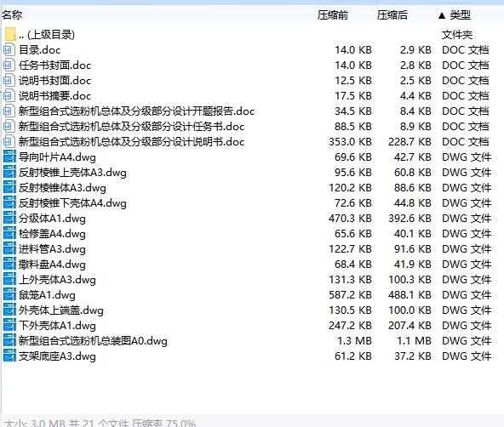Select the file name 目录.doc
Image resolution: width=504 pixels, height=427 pixels.
click(39, 50)
